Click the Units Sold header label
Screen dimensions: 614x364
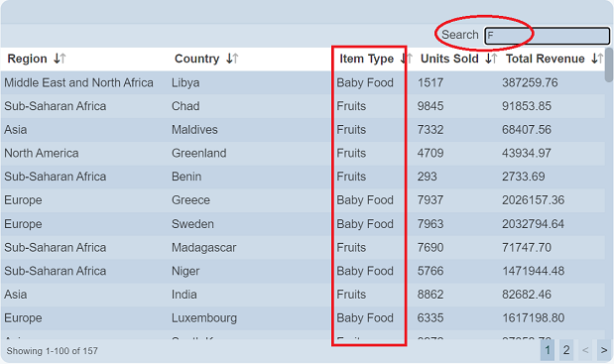pos(449,59)
